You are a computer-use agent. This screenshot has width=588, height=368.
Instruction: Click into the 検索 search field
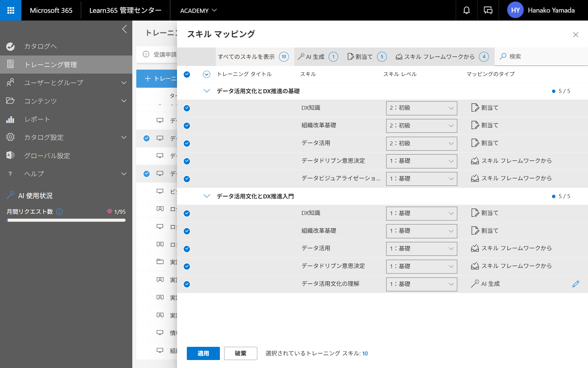[541, 56]
